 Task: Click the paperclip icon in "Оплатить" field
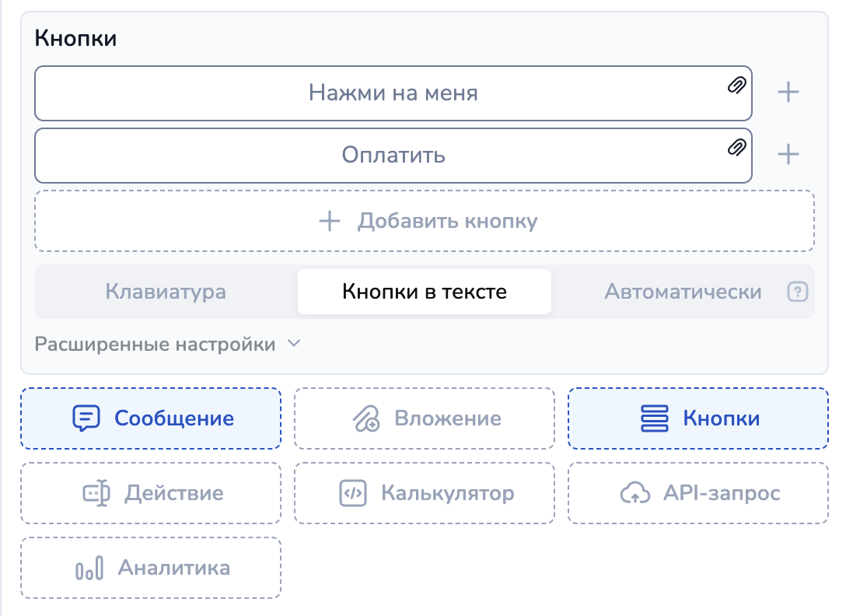point(736,146)
